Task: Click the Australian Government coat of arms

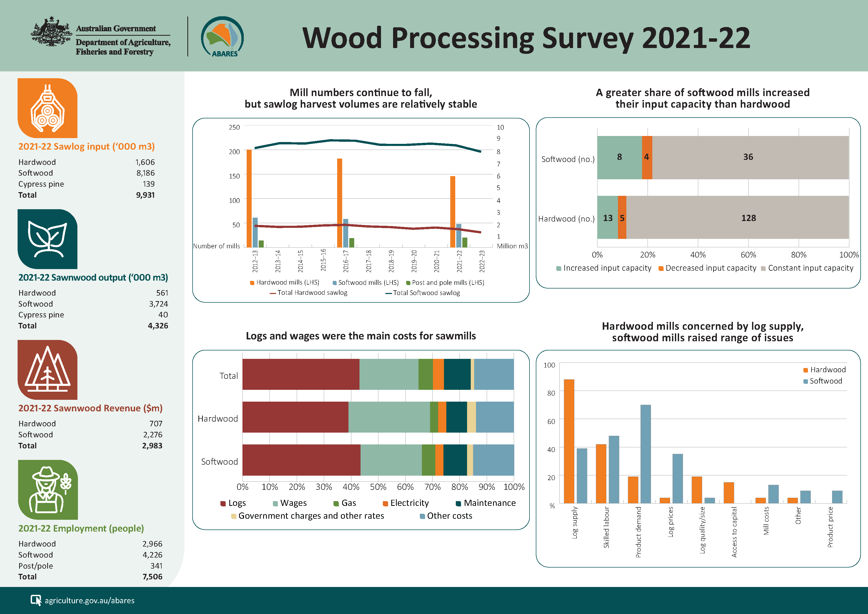Action: (x=51, y=32)
